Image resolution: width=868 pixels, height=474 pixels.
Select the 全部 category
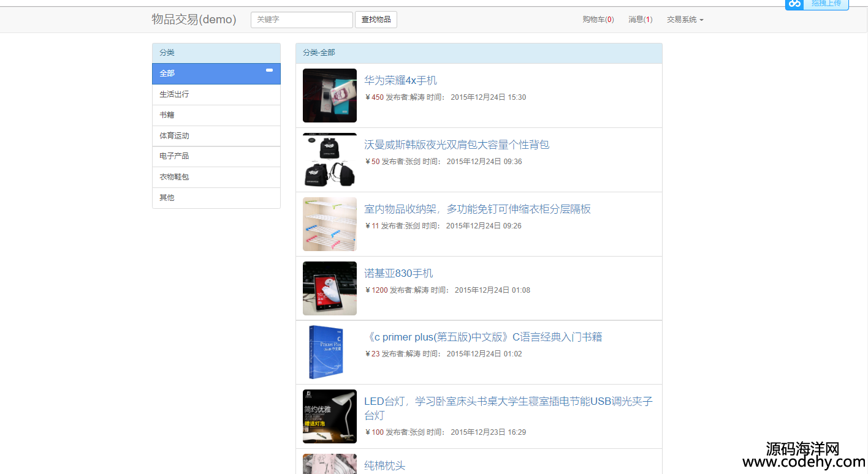(216, 73)
